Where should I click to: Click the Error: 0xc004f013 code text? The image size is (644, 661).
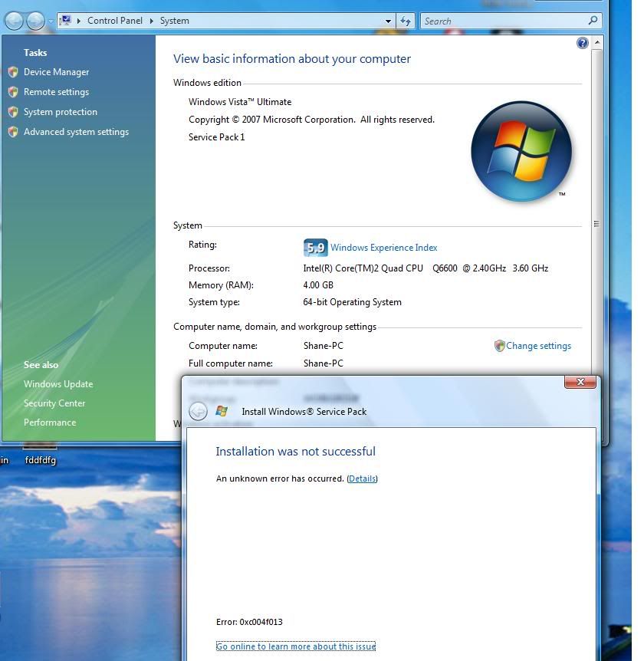tap(249, 622)
